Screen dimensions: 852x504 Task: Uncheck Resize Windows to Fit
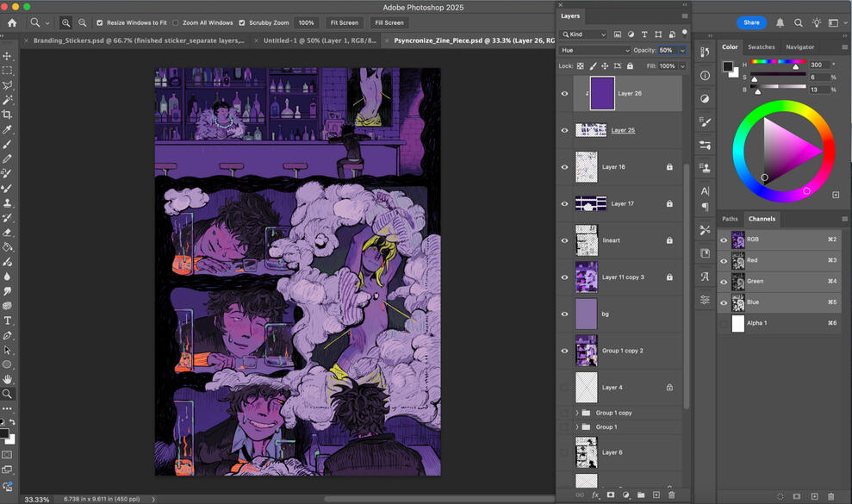tap(100, 22)
